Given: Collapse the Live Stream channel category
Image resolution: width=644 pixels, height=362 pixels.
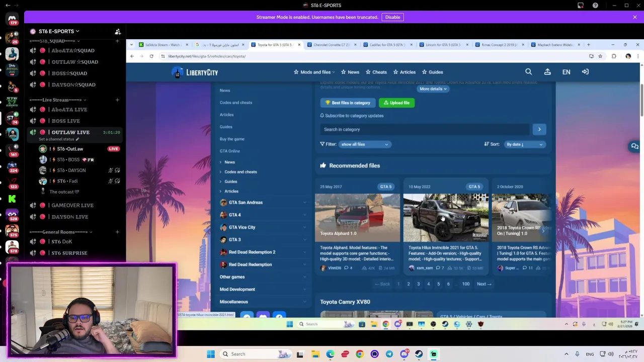Looking at the screenshot, I should [x=57, y=100].
